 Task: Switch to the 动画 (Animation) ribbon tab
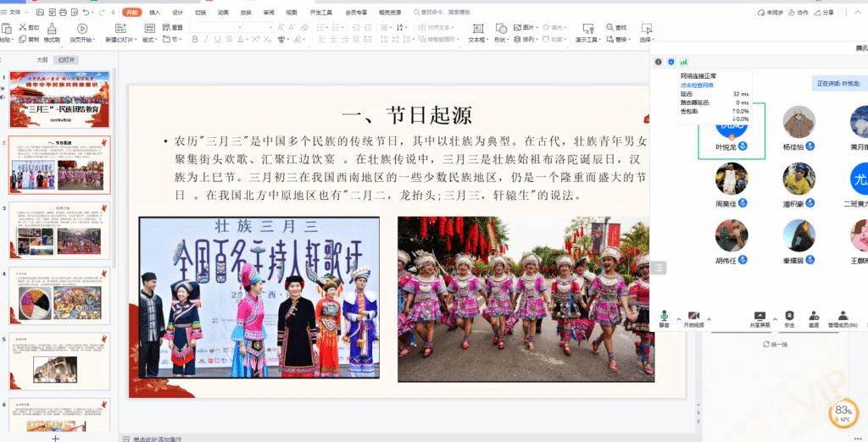[223, 13]
